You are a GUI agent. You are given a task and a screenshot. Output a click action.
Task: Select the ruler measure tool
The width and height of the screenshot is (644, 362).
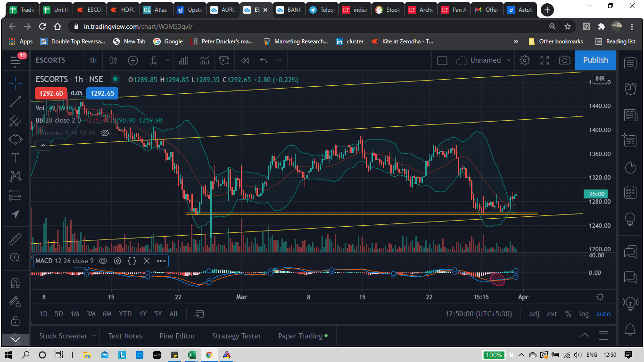(15, 239)
